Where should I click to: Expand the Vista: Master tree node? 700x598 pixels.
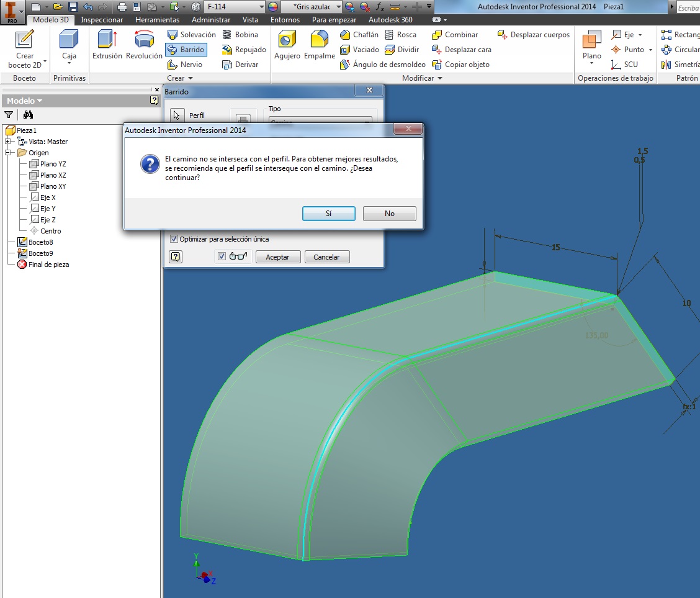click(x=7, y=142)
